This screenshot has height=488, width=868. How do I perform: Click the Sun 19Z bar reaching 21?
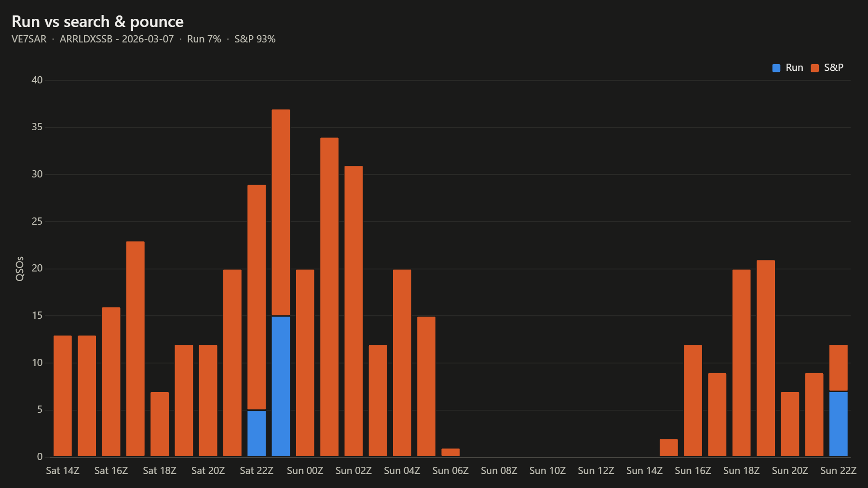coord(766,358)
